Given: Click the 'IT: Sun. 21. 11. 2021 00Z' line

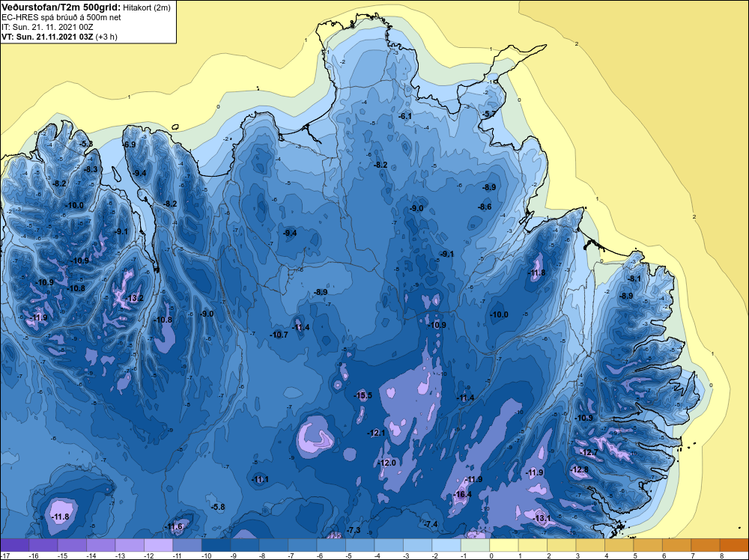Looking at the screenshot, I should [x=46, y=27].
